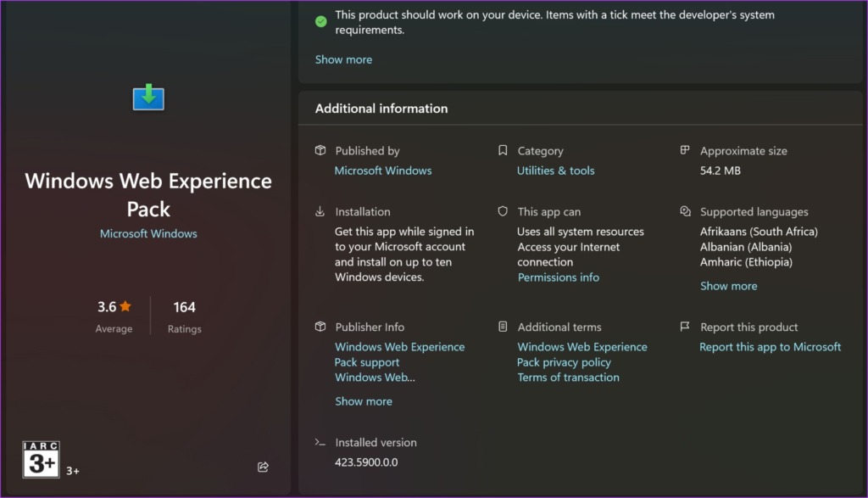868x498 pixels.
Task: Expand Show more under Publisher Info
Action: click(x=364, y=400)
